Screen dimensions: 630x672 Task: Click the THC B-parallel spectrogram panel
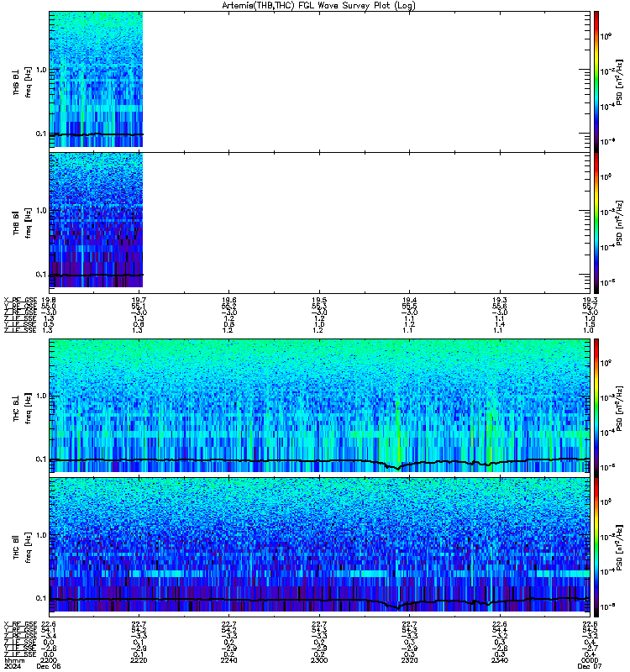[320, 544]
